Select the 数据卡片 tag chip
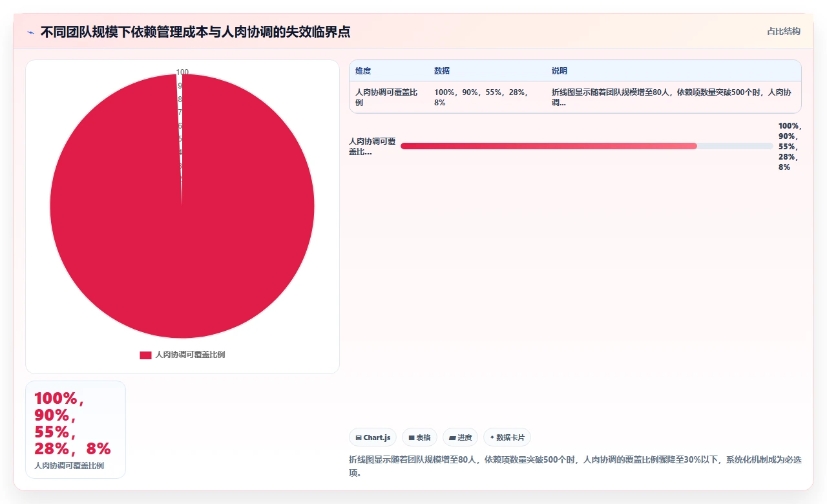 coord(507,437)
